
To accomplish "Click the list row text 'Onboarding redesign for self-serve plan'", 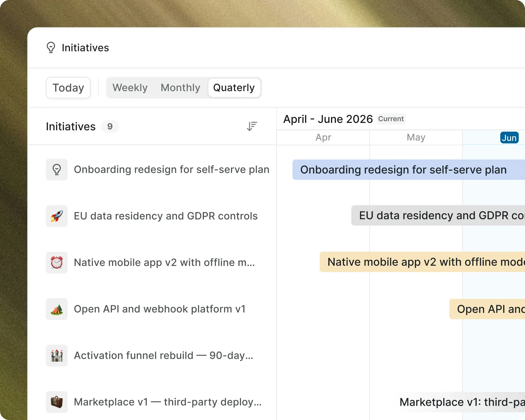I will [x=172, y=170].
